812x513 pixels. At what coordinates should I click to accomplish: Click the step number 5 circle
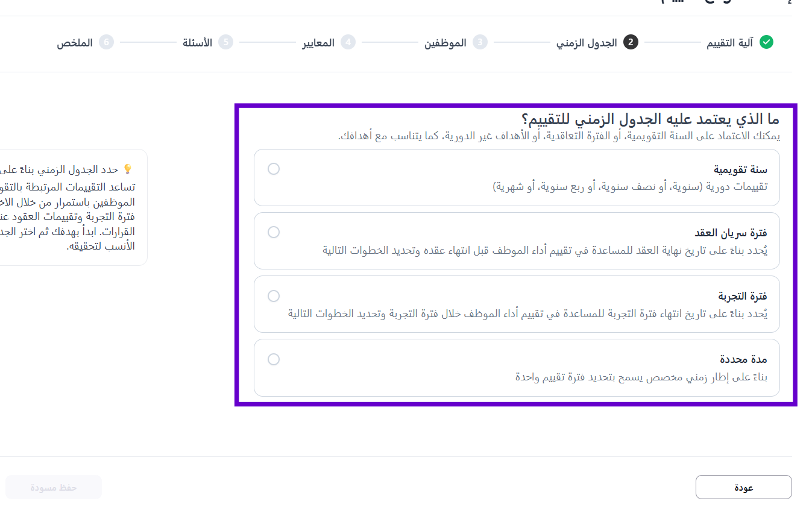click(225, 42)
